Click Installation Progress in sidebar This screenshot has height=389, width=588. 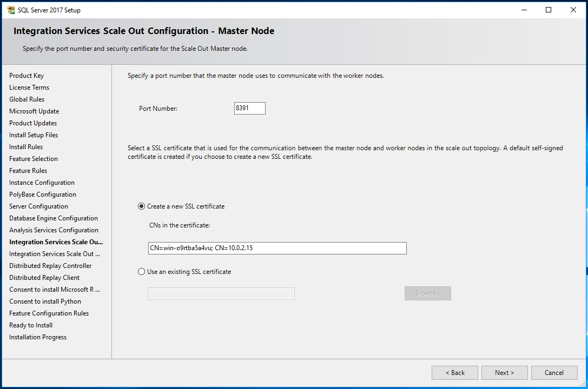38,337
